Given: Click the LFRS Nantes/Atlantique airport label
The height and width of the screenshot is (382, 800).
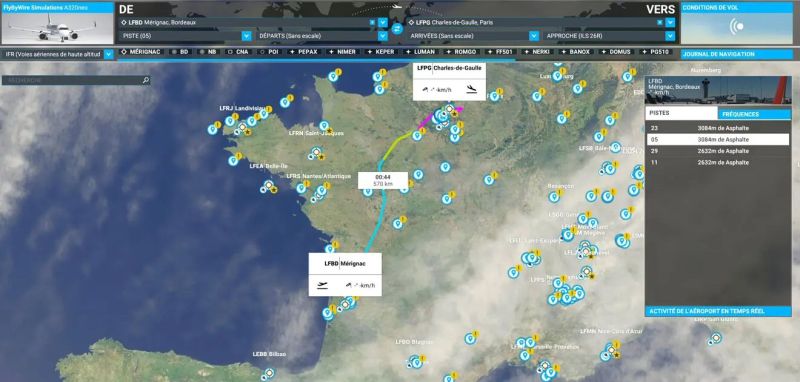Looking at the screenshot, I should point(318,176).
